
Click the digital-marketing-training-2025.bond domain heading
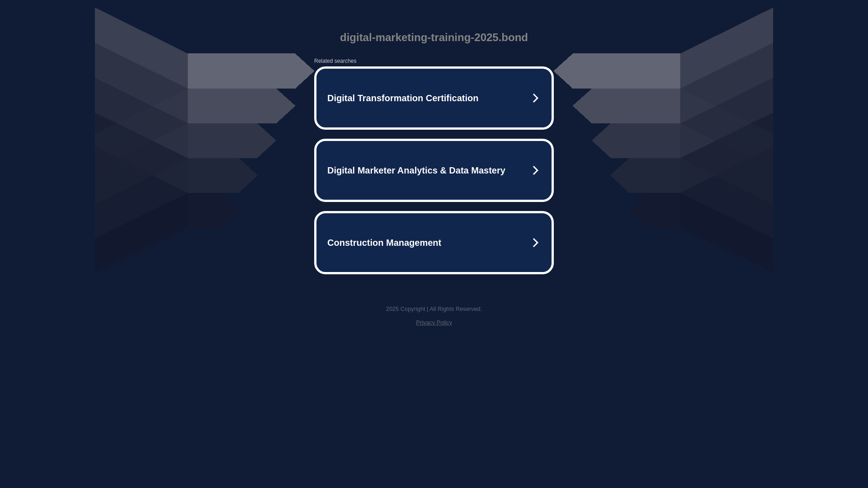[434, 38]
